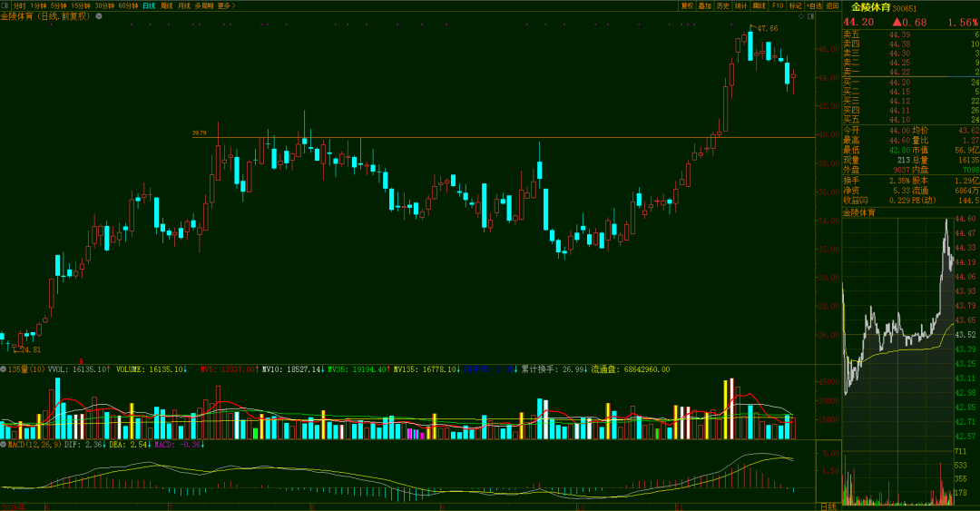Viewport: 980px width, 511px height.
Task: Click the diamond icon above the price axis
Action: 801,16
